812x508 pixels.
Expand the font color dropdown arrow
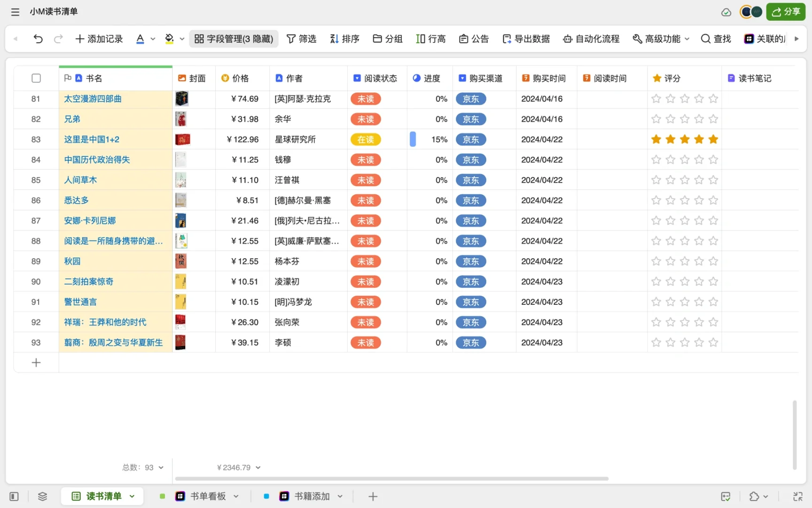click(152, 39)
